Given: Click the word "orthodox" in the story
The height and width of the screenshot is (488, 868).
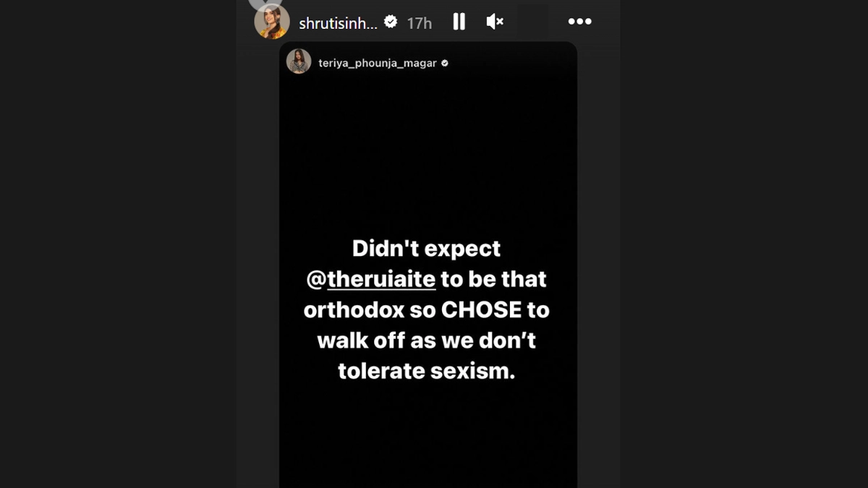Looking at the screenshot, I should (x=341, y=309).
